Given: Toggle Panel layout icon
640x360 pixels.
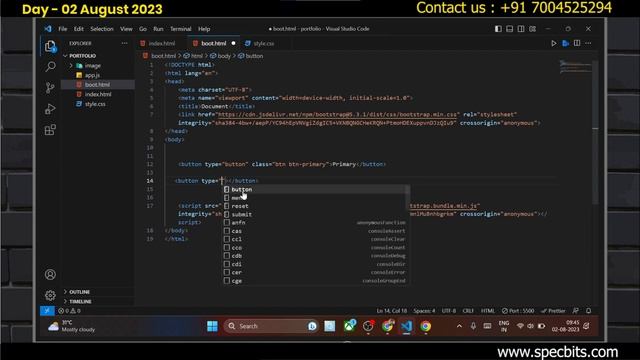Looking at the screenshot, I should click(x=509, y=29).
